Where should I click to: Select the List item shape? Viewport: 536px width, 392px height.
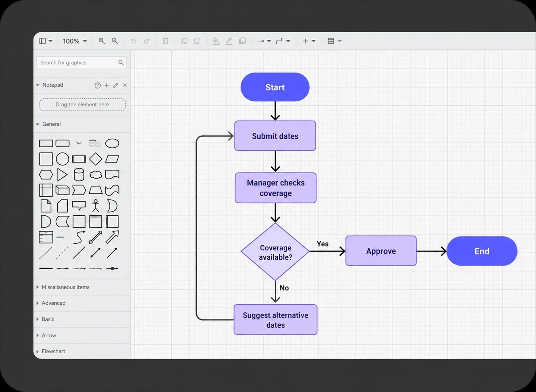coord(60,237)
